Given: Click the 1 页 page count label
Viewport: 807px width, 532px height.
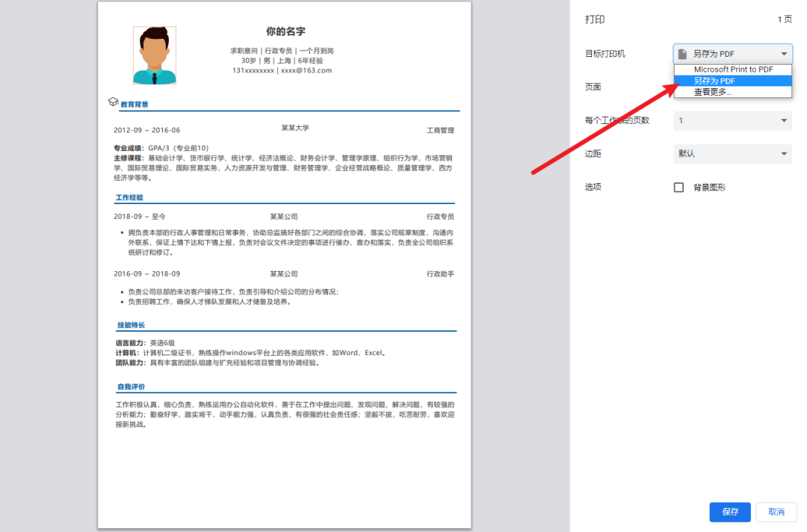Looking at the screenshot, I should tap(784, 20).
